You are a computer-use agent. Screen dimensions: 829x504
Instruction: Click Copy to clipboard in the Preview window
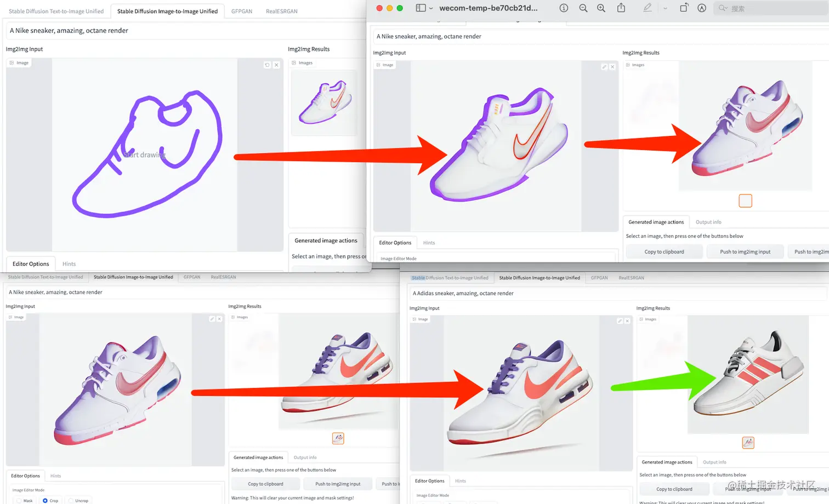point(664,252)
